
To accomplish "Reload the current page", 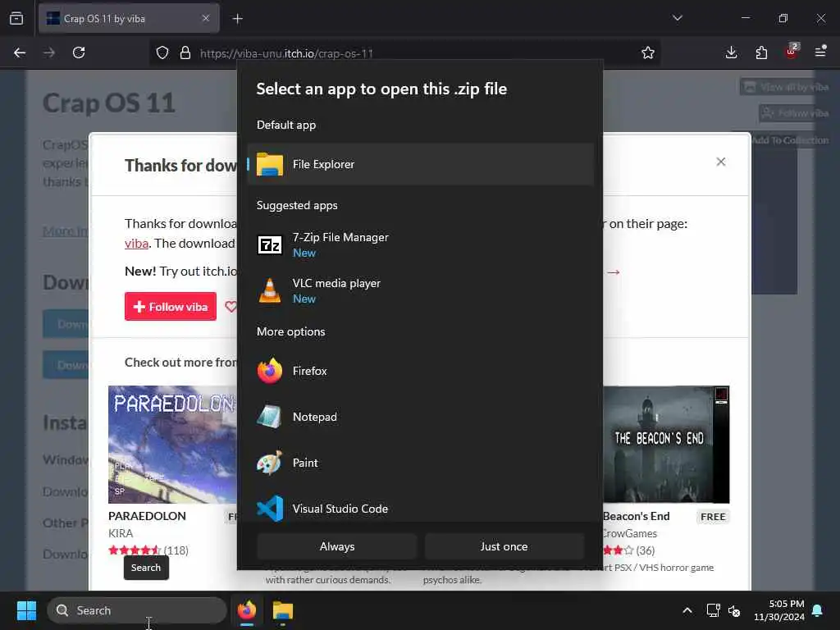I will pyautogui.click(x=79, y=52).
